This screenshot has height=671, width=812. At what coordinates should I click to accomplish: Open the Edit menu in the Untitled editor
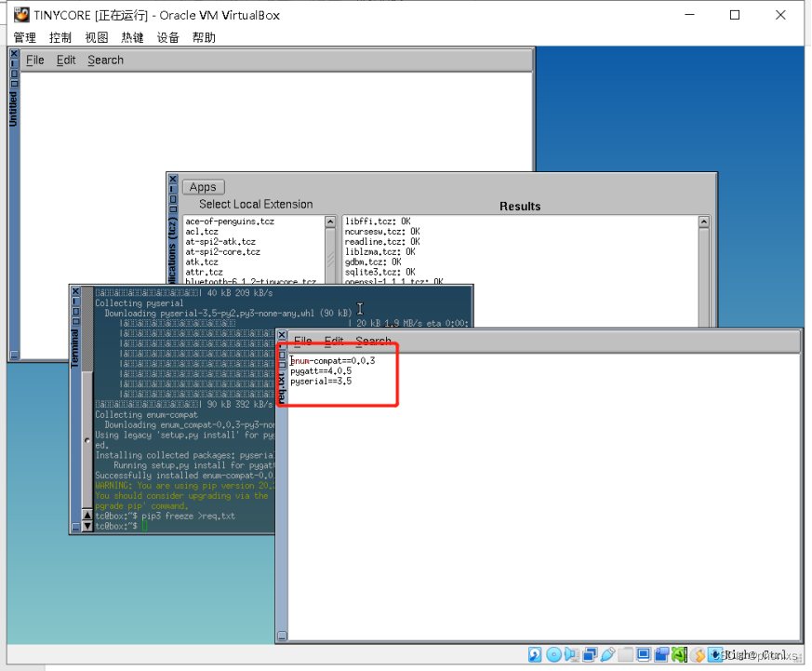click(65, 60)
